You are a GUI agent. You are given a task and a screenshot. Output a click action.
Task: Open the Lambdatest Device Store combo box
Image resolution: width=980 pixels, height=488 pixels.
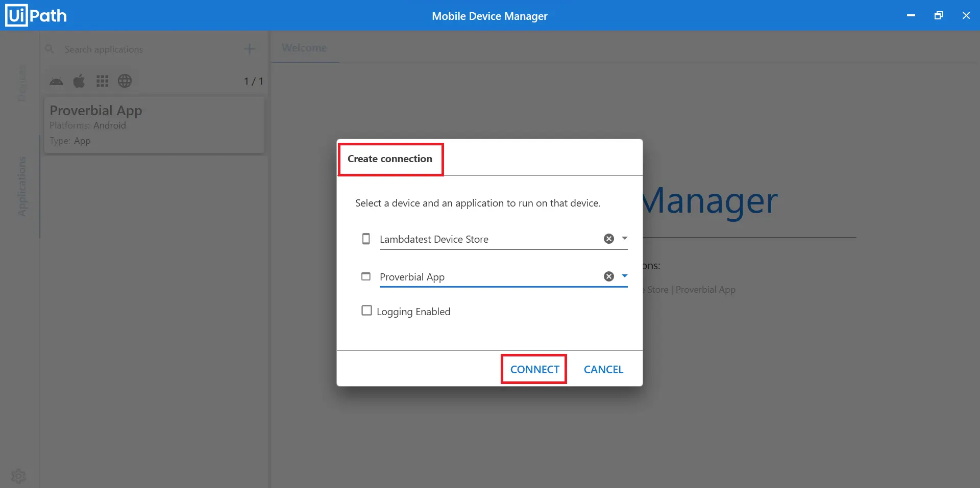click(x=487, y=239)
